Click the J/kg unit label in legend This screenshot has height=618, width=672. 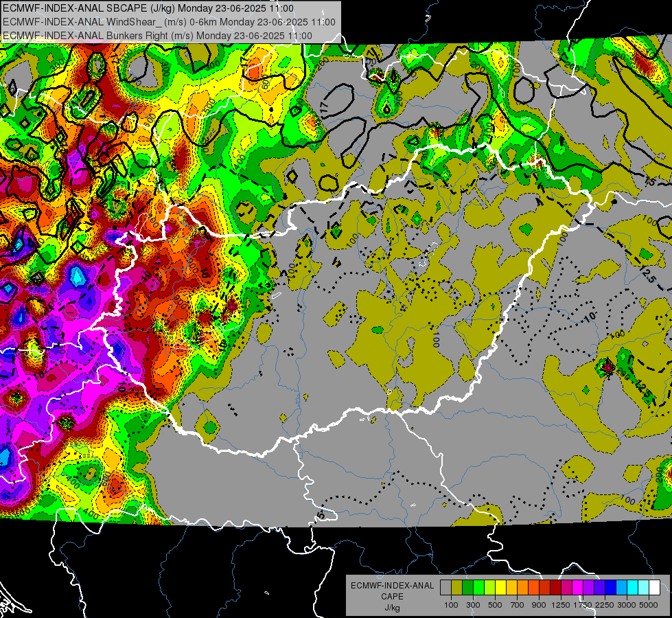tap(392, 608)
